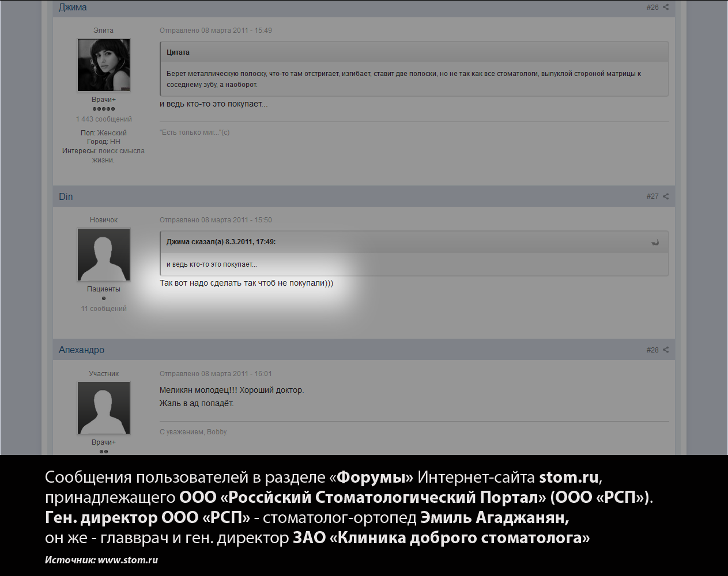Click the #27 post number link
Screen dimensions: 728x576
pyautogui.click(x=652, y=196)
